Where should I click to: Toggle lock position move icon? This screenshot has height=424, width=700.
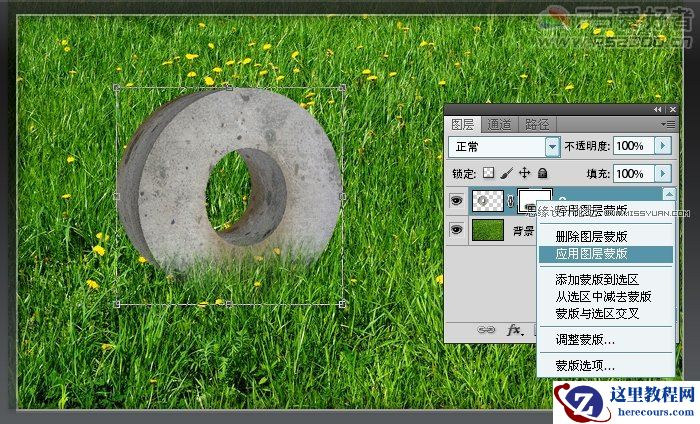(x=525, y=173)
